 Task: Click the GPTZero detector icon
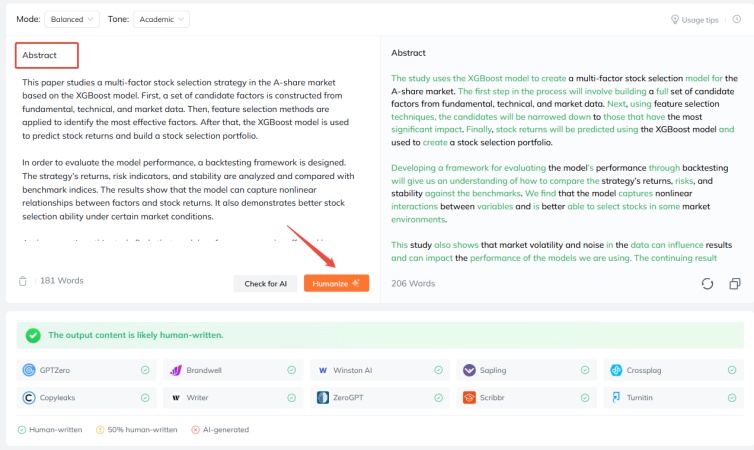point(29,370)
